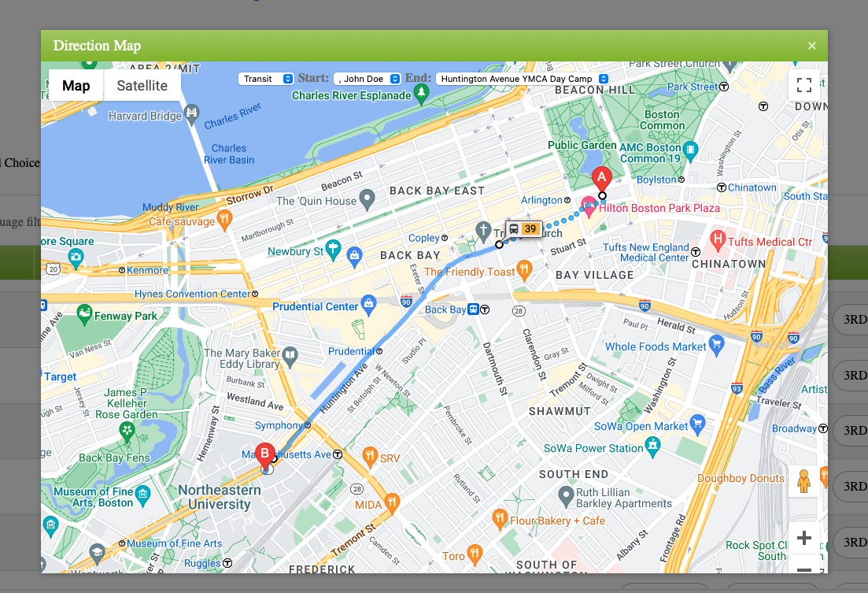This screenshot has height=593, width=868.
Task: Open Flour Bakery + Cafe pin
Action: [x=500, y=519]
